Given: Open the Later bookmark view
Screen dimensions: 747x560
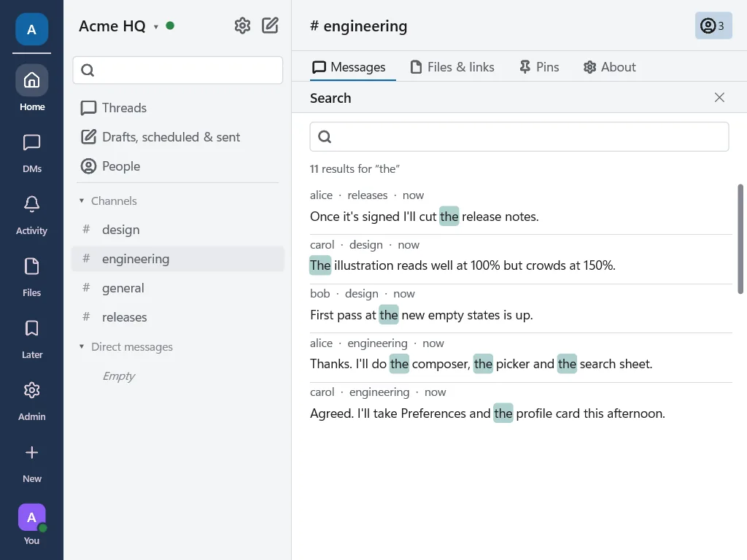Looking at the screenshot, I should (31, 338).
